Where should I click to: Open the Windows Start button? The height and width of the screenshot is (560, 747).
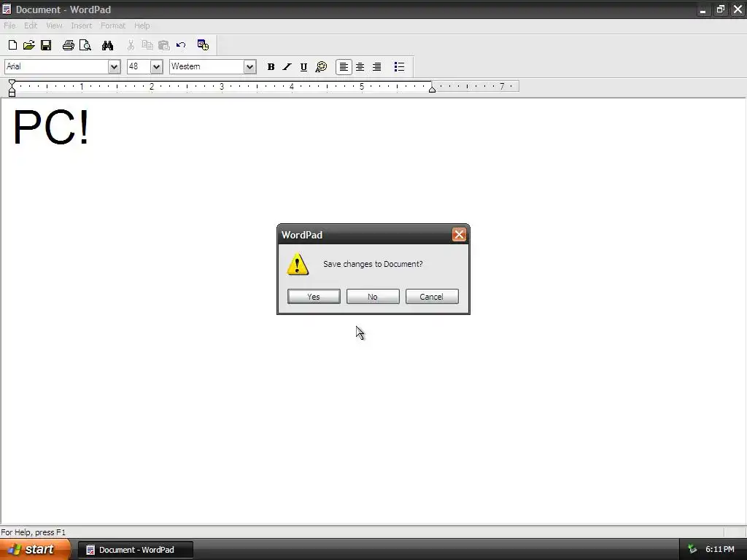(35, 549)
